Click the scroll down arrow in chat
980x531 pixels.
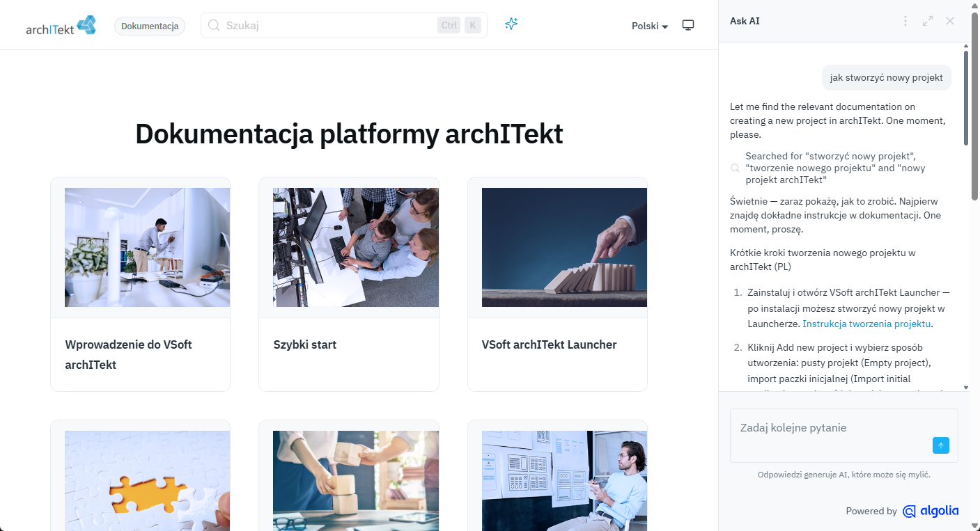pyautogui.click(x=965, y=387)
